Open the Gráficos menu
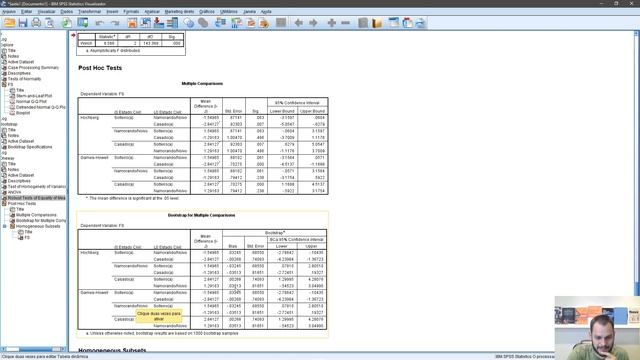640x360 pixels. pos(207,11)
